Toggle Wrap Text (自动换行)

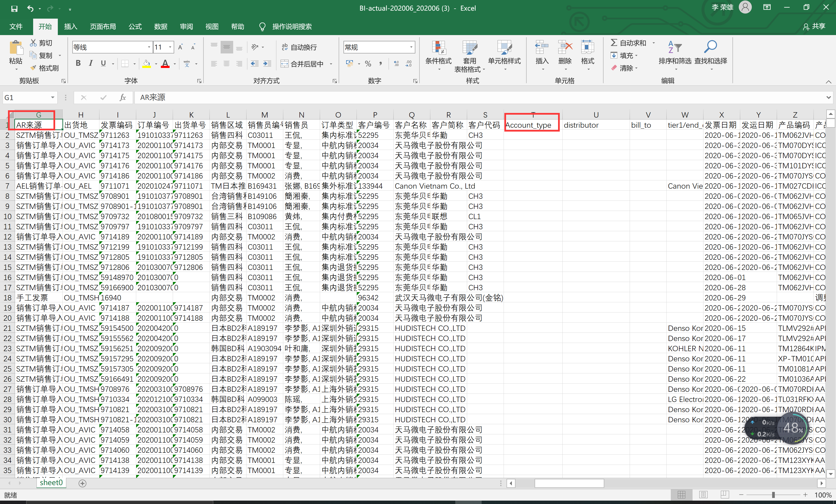pos(299,47)
